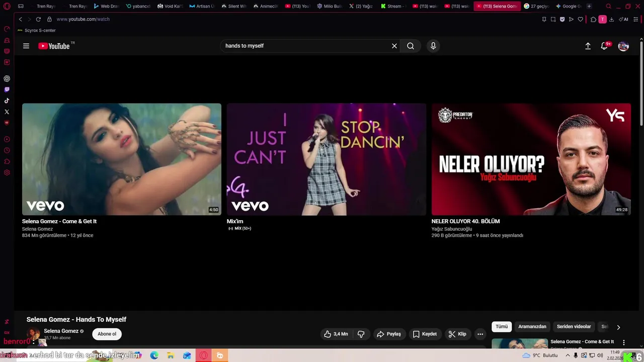Open the Selena Gomez channel name
This screenshot has width=644, height=362.
pos(61,331)
